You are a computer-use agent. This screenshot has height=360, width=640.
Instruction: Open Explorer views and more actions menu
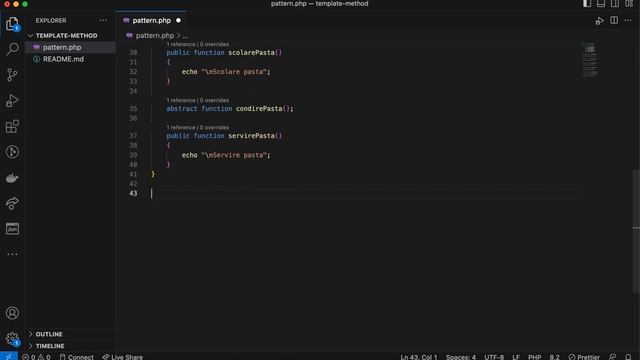(103, 20)
